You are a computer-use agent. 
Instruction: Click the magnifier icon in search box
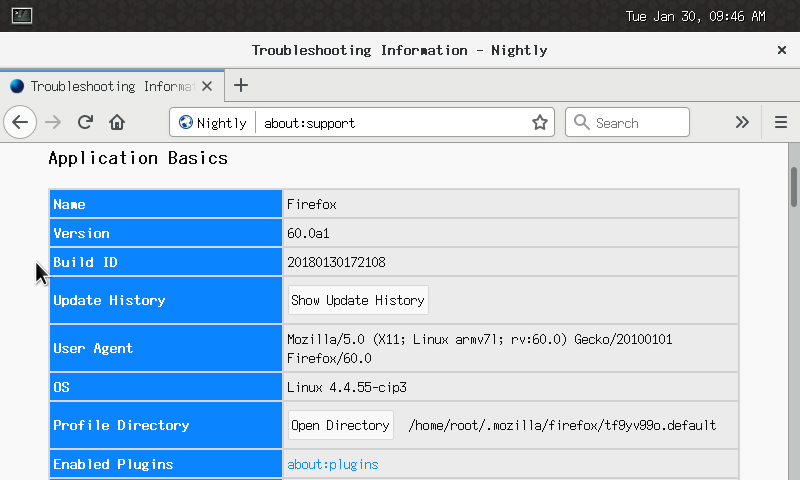click(x=581, y=122)
